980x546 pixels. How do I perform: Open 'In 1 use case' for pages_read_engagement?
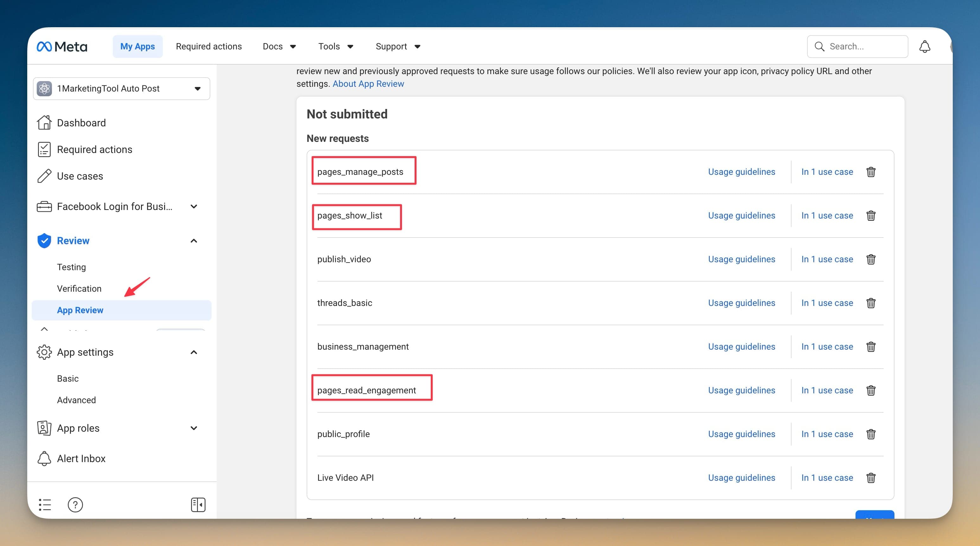[827, 390]
